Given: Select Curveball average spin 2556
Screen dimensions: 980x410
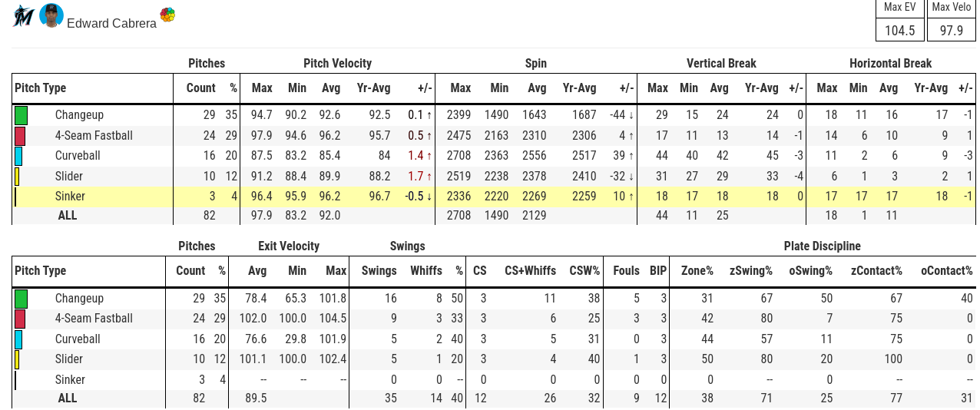Looking at the screenshot, I should (534, 156).
